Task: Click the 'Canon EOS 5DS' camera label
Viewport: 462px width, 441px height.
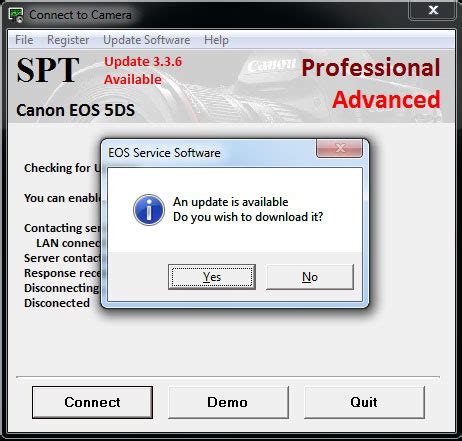Action: tap(76, 110)
